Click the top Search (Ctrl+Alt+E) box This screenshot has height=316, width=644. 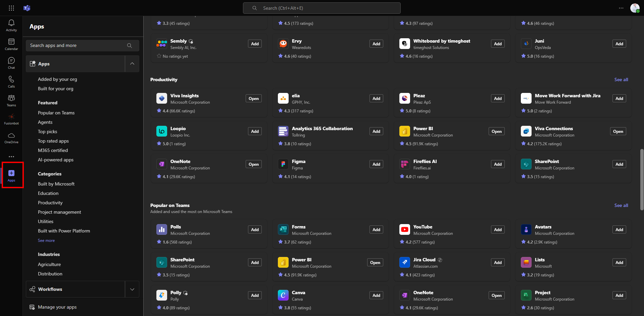[x=322, y=8]
